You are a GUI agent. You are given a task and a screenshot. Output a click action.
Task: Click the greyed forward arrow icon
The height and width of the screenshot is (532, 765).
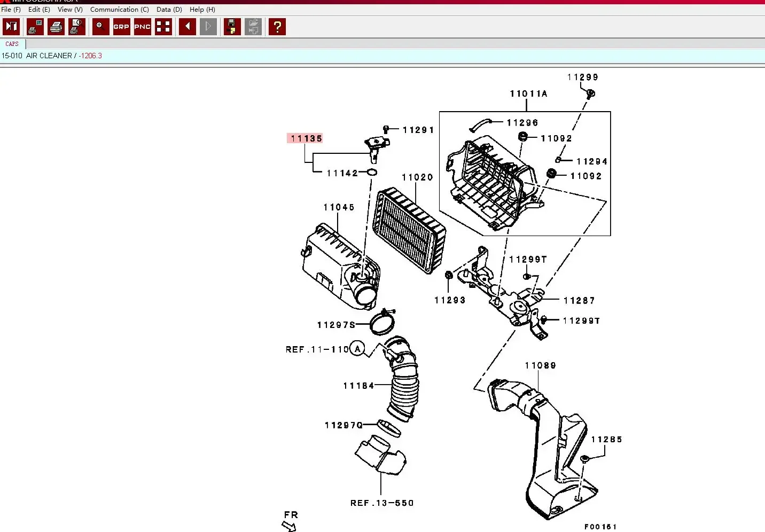(208, 27)
